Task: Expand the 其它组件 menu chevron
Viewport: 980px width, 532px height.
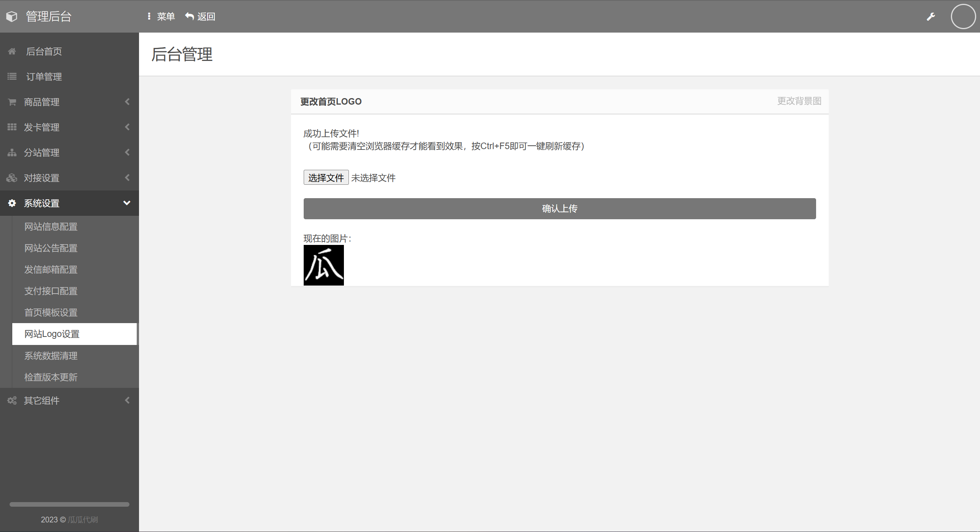Action: click(127, 401)
